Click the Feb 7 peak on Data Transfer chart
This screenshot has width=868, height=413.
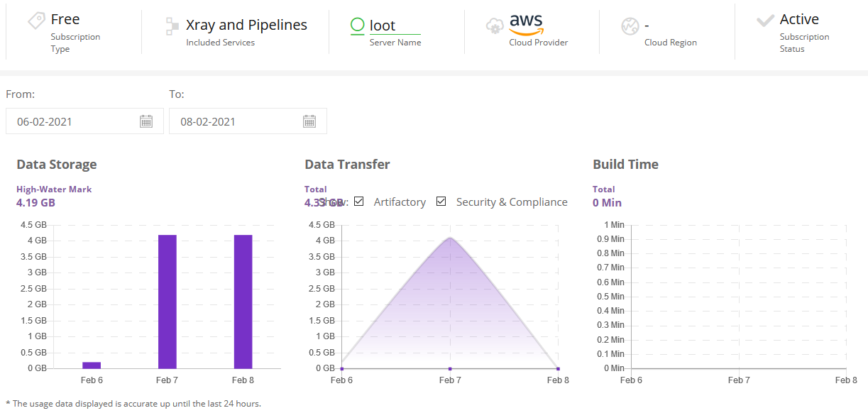point(449,239)
